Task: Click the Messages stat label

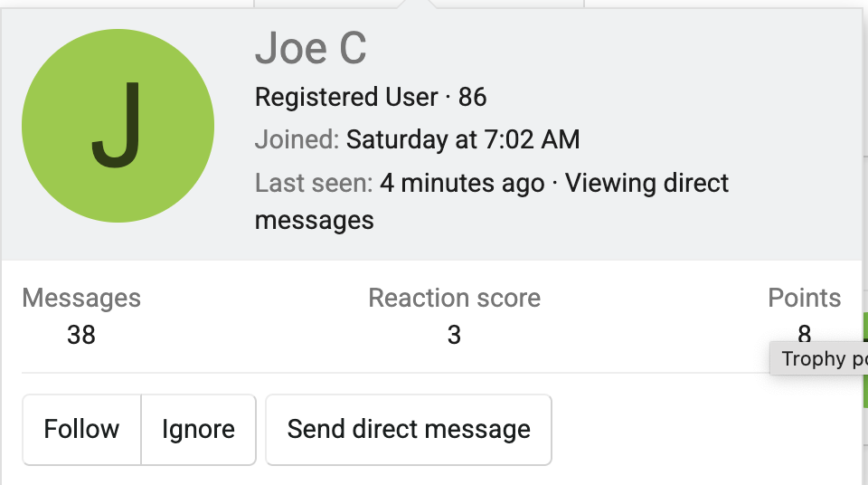Action: (81, 298)
